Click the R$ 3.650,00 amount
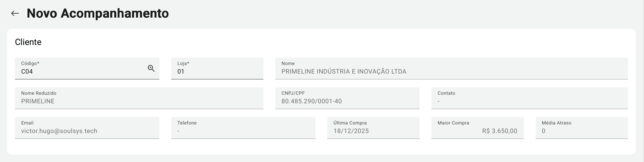Image resolution: width=644 pixels, height=162 pixels. [x=499, y=131]
